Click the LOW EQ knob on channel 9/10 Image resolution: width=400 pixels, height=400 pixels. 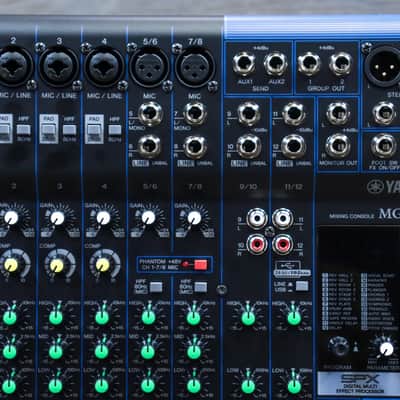click(248, 386)
